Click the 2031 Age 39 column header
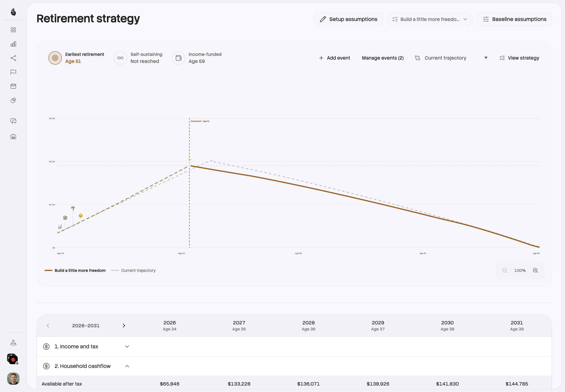 (x=517, y=326)
